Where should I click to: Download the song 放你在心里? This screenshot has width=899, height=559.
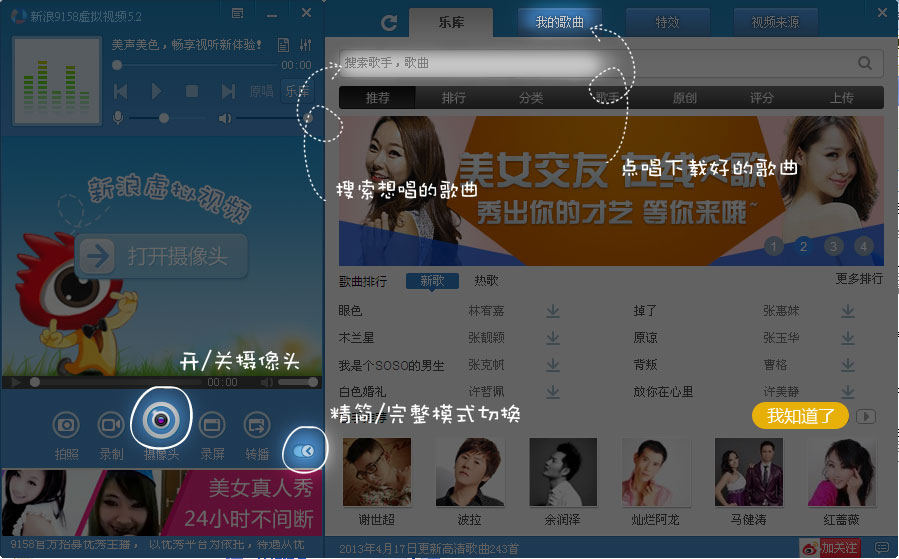(848, 392)
